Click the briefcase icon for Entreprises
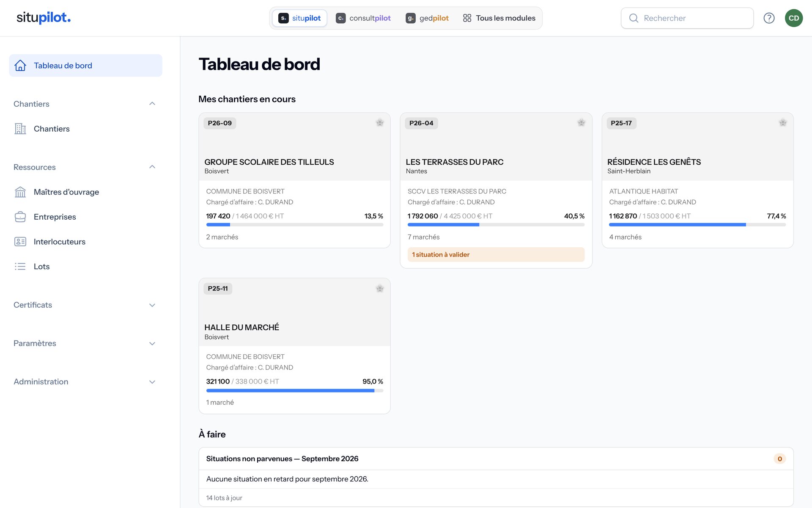This screenshot has width=812, height=508. pos(20,217)
